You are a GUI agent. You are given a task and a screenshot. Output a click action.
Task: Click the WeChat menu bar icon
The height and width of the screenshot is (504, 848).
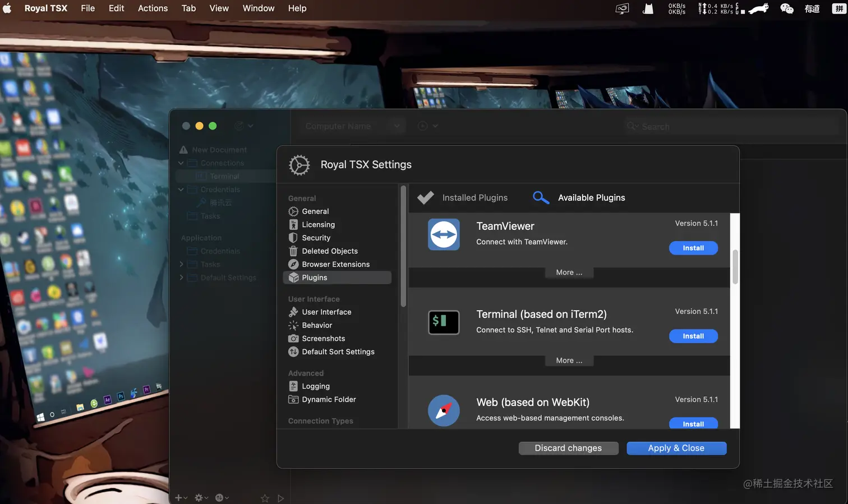click(x=787, y=8)
